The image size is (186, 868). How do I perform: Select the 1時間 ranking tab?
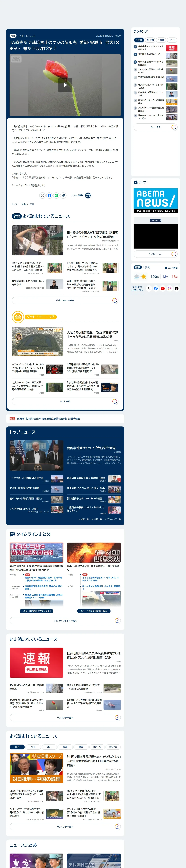[139, 40]
